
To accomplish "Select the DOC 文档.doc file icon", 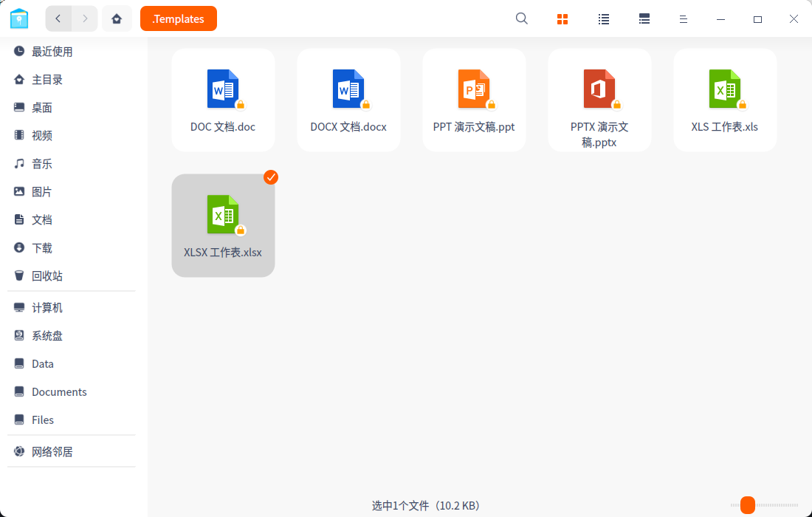I will (x=223, y=89).
